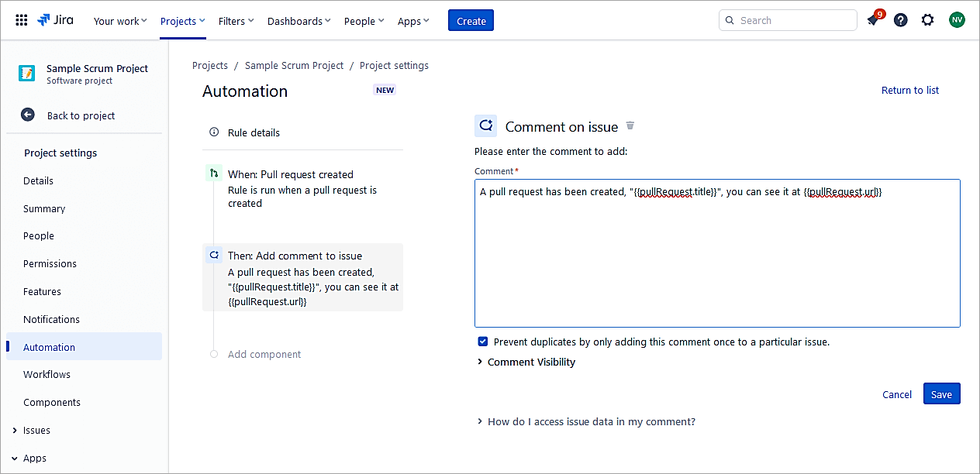Click the Return to list link
This screenshot has width=980, height=474.
[x=909, y=90]
